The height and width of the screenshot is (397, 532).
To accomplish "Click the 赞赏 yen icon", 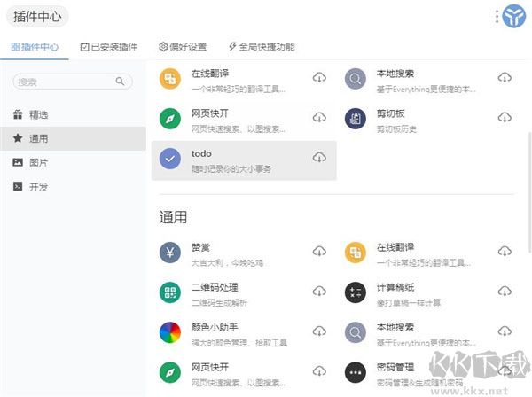I will pos(169,253).
